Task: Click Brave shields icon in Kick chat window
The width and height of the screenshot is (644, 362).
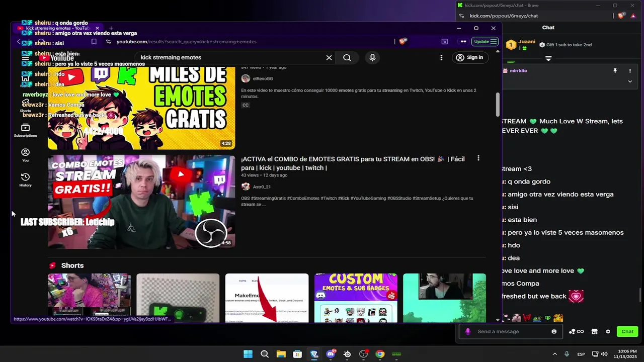Action: 621,16
